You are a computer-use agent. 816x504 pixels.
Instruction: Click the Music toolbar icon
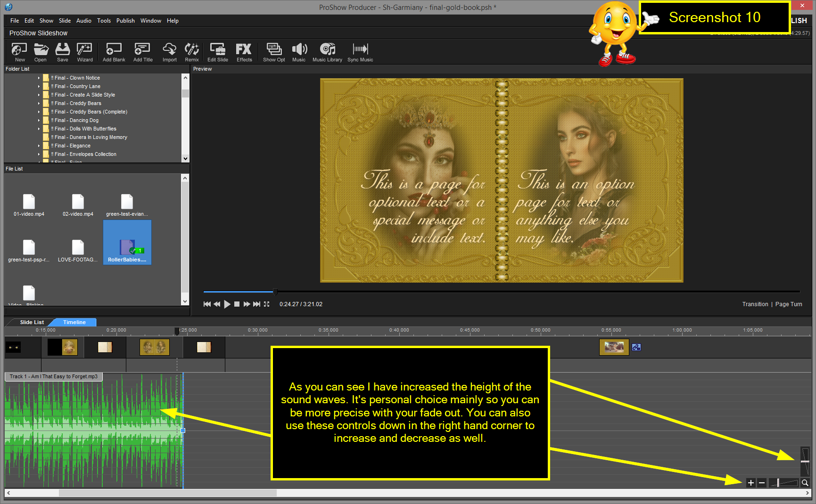tap(299, 52)
